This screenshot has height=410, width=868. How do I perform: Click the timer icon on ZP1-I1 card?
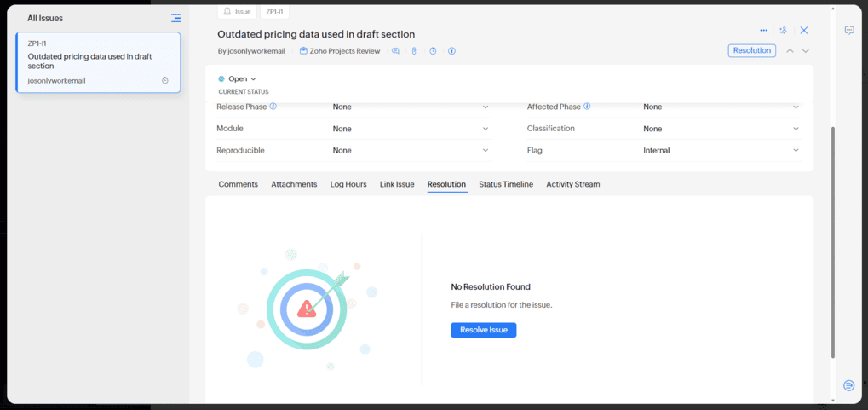pyautogui.click(x=165, y=81)
